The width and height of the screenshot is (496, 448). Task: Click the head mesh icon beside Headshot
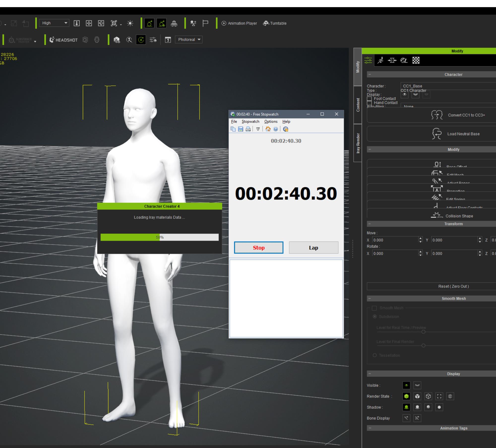click(97, 40)
